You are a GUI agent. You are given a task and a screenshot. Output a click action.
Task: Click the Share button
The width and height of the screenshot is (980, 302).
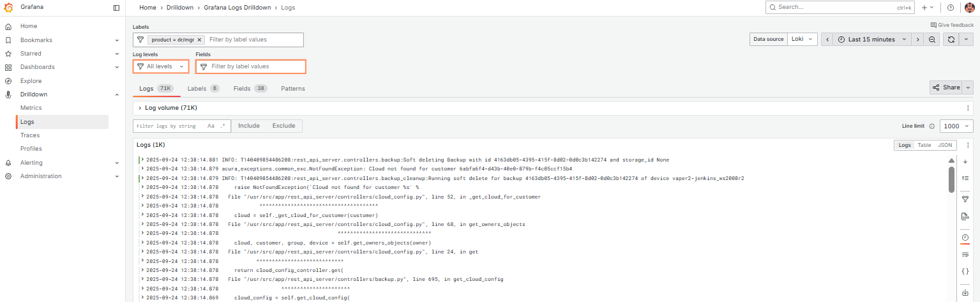click(x=946, y=87)
